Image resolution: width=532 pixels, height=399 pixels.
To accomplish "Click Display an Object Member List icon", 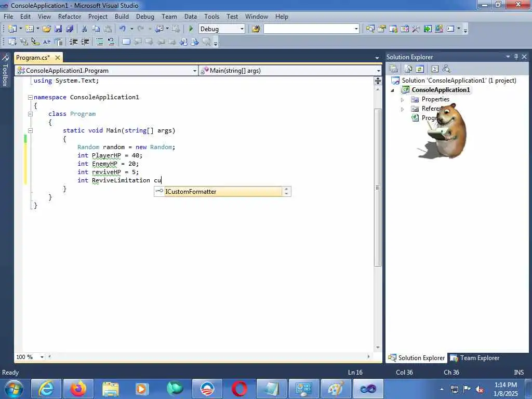I will [x=12, y=42].
